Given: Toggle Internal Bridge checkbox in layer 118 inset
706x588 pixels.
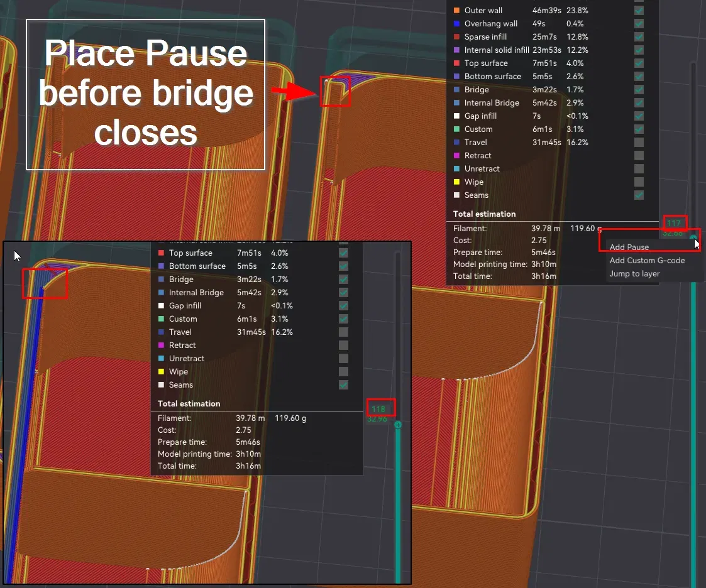Looking at the screenshot, I should pyautogui.click(x=343, y=292).
